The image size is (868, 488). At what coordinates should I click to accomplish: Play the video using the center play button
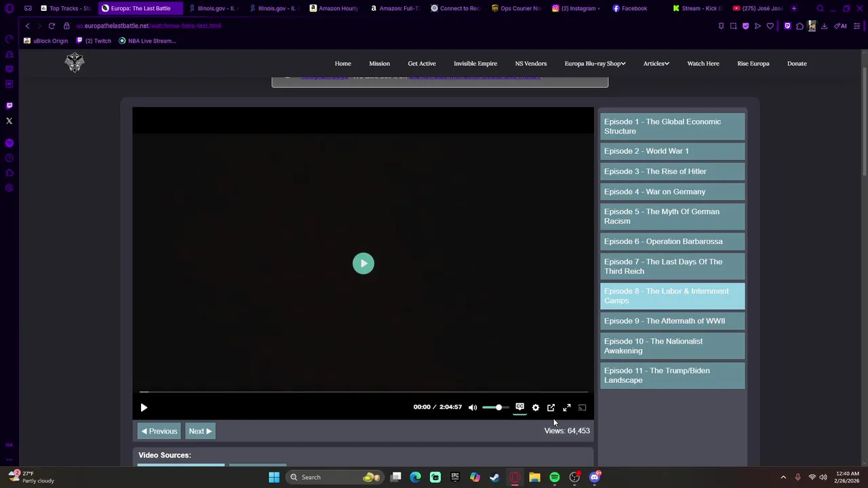363,264
